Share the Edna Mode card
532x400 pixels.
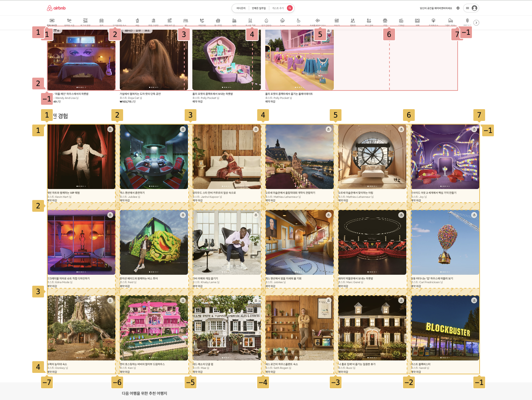click(x=110, y=215)
